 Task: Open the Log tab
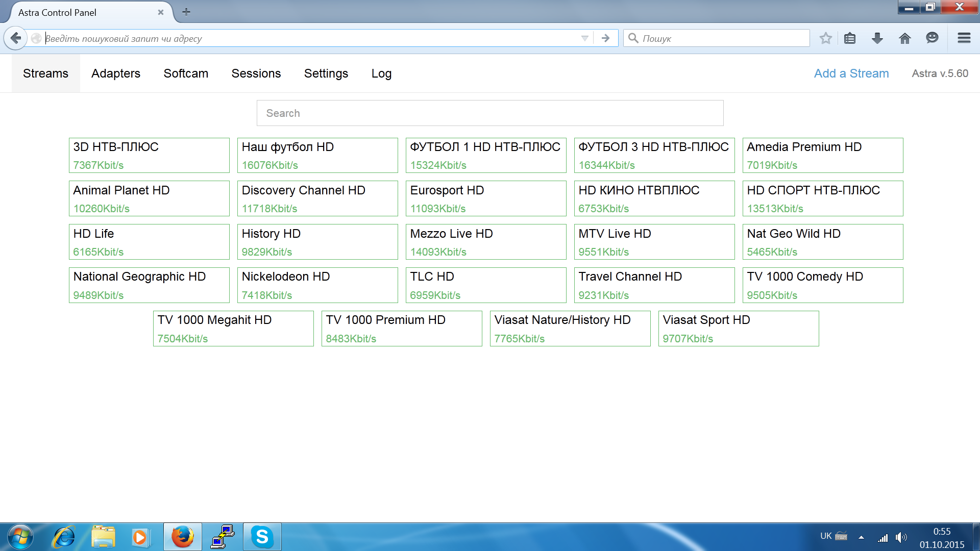pos(381,73)
